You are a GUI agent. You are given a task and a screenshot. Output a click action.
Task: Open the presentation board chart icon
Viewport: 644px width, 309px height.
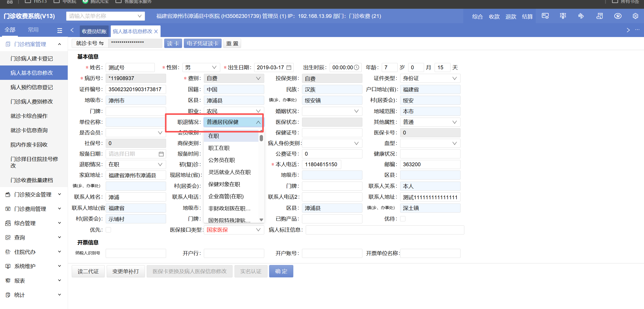(563, 16)
